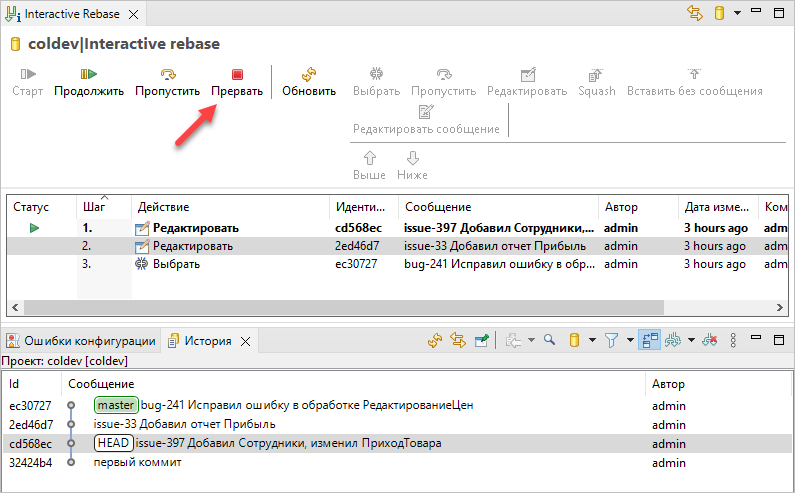The width and height of the screenshot is (795, 493).
Task: Toggle the filter funnel in History toolbar
Action: pyautogui.click(x=611, y=341)
